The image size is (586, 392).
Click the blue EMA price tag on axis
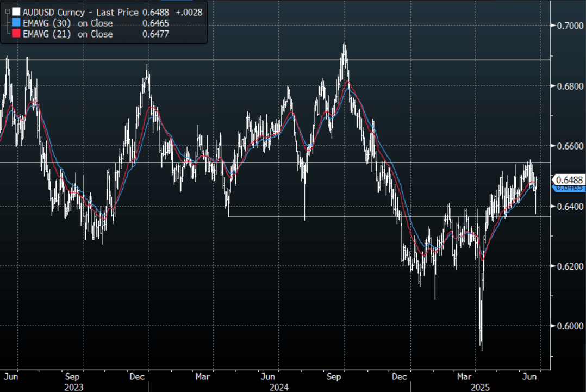[x=570, y=188]
